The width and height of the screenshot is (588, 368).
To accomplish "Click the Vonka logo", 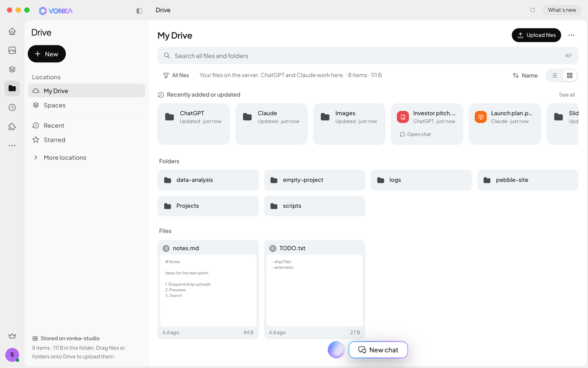I will click(56, 10).
